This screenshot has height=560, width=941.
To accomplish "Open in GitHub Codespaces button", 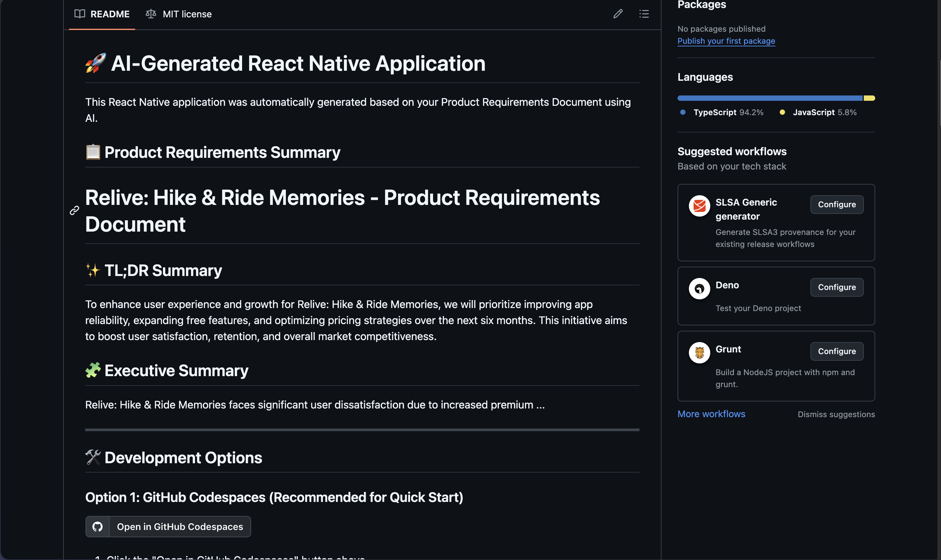I will pos(180,526).
